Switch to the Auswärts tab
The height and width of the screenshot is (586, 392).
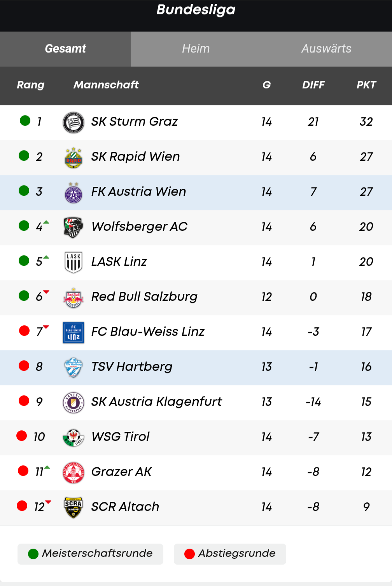[x=327, y=49]
